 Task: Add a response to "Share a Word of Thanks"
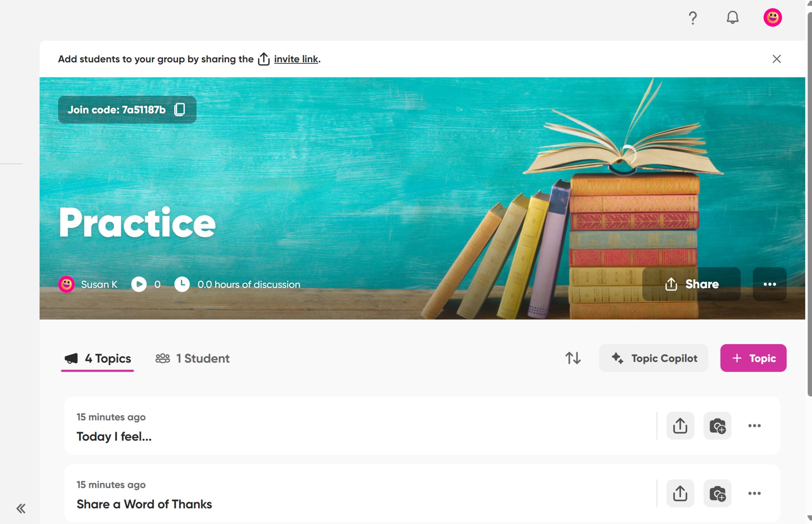pyautogui.click(x=717, y=493)
